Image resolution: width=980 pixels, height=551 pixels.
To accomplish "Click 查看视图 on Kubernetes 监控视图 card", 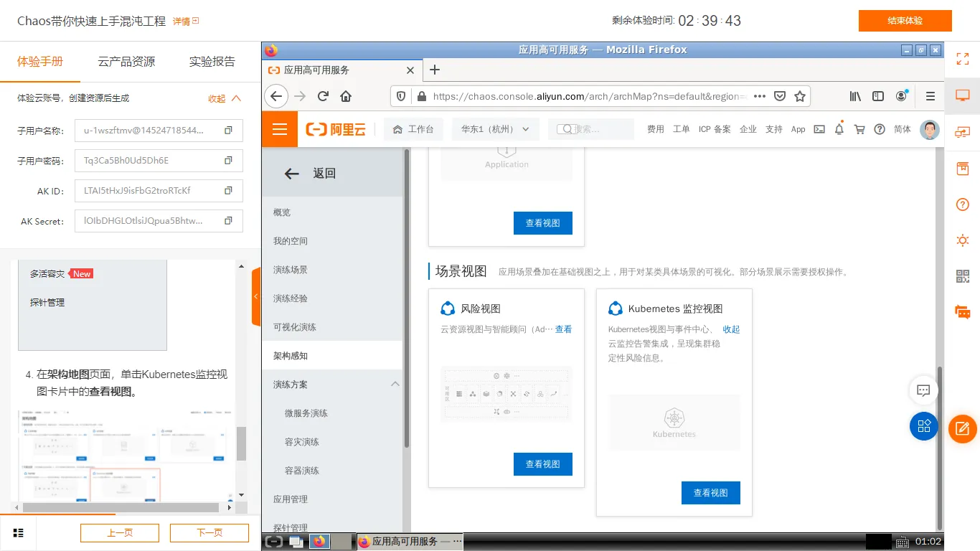I will (x=710, y=493).
